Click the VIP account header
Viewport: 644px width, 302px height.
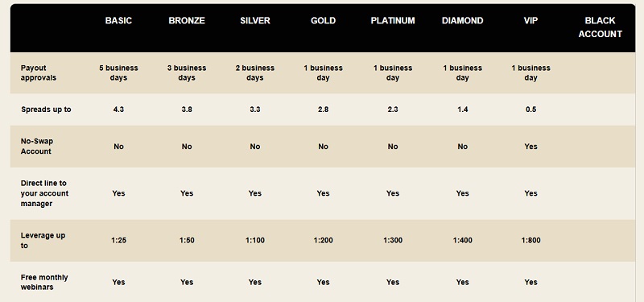tap(530, 21)
